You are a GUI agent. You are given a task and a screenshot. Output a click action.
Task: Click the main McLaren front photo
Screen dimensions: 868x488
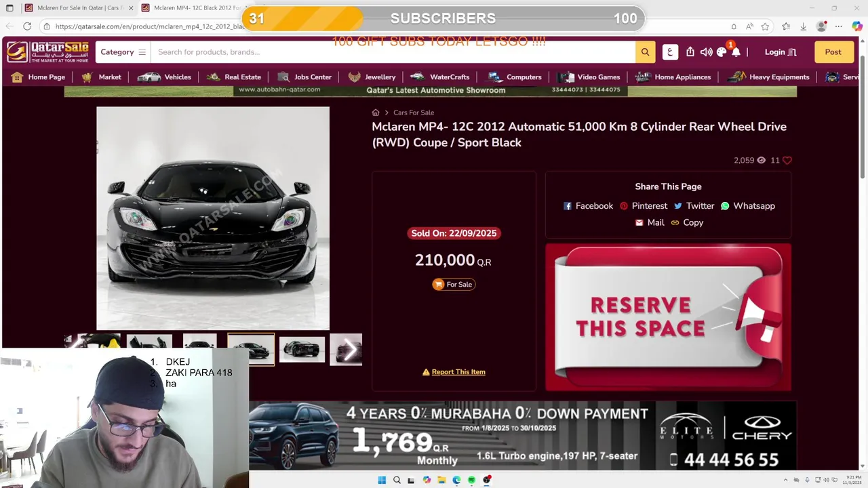pyautogui.click(x=213, y=218)
